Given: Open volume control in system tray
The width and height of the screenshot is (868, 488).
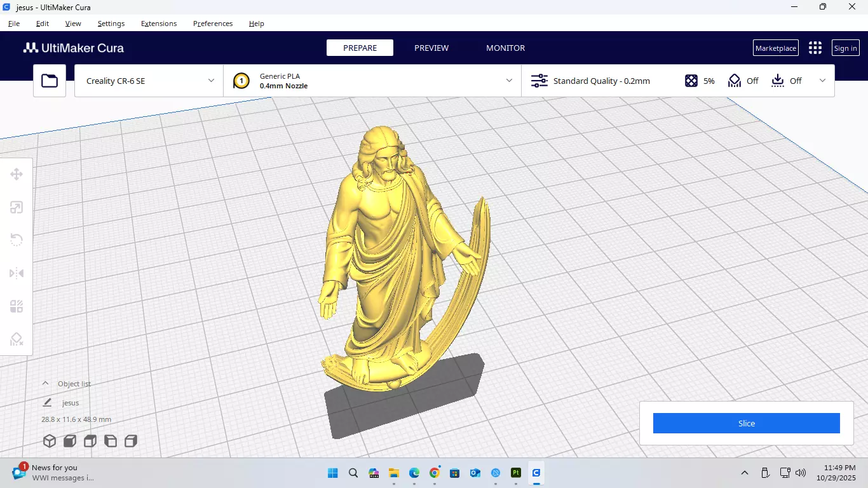Looking at the screenshot, I should [801, 473].
